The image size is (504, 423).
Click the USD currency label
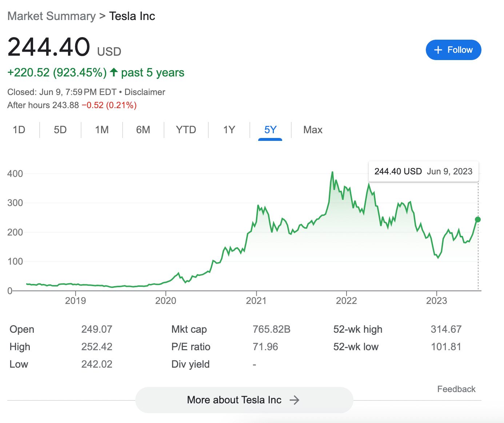pyautogui.click(x=109, y=52)
